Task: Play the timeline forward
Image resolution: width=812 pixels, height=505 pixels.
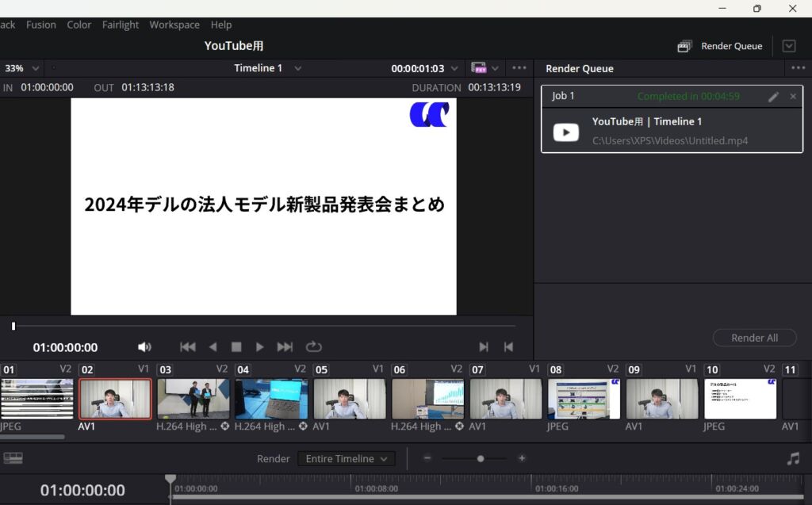Action: [259, 347]
